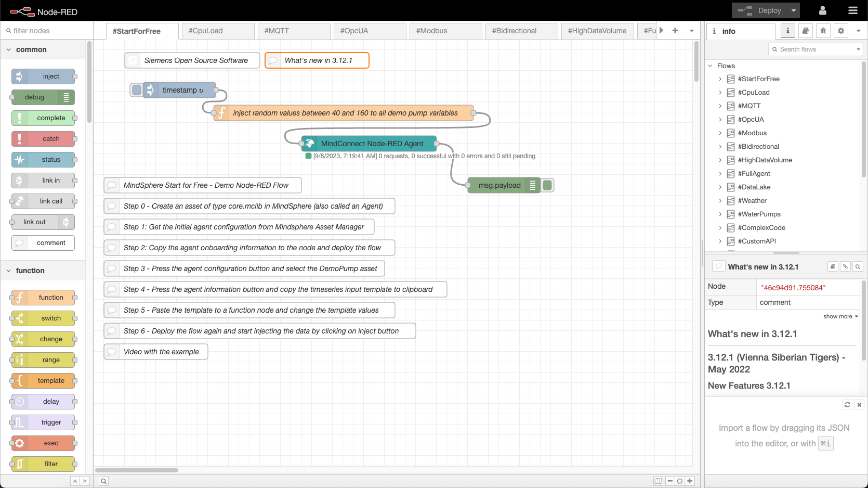Switch to the #Modbus flow tab

(x=445, y=31)
